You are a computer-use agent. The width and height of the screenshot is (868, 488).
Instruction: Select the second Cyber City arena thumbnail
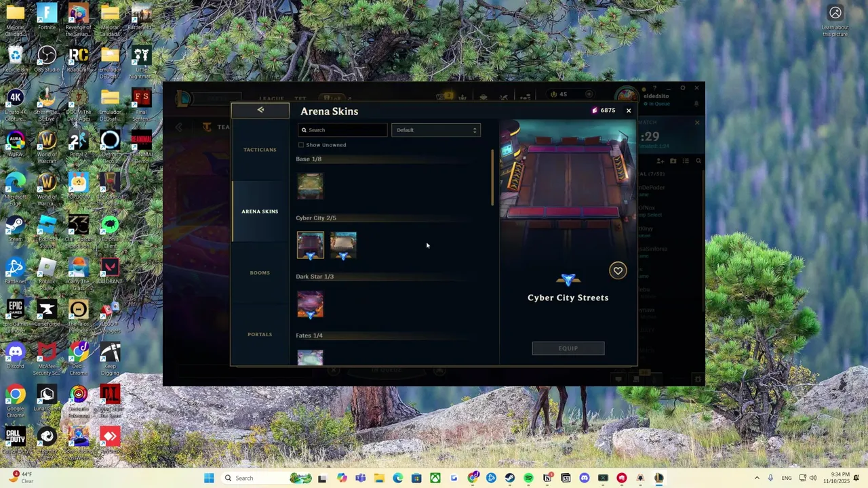(x=343, y=245)
